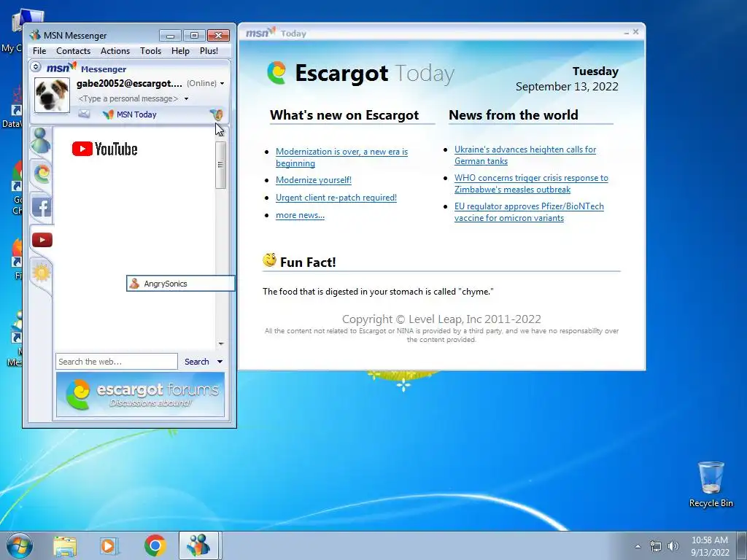Click the taskbar clock showing 10:58 AM
The image size is (747, 560).
click(x=710, y=546)
